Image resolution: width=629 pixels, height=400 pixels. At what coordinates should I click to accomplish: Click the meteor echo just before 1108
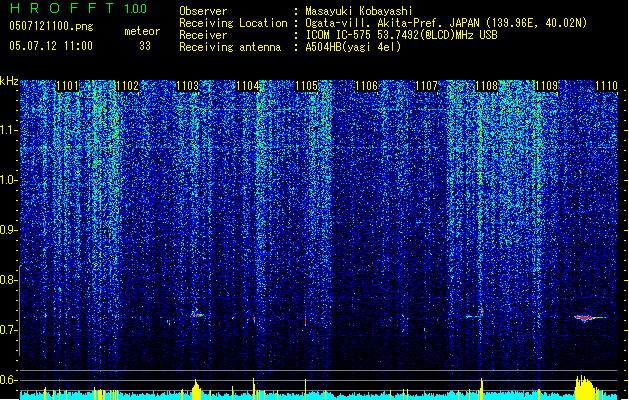[x=475, y=316]
